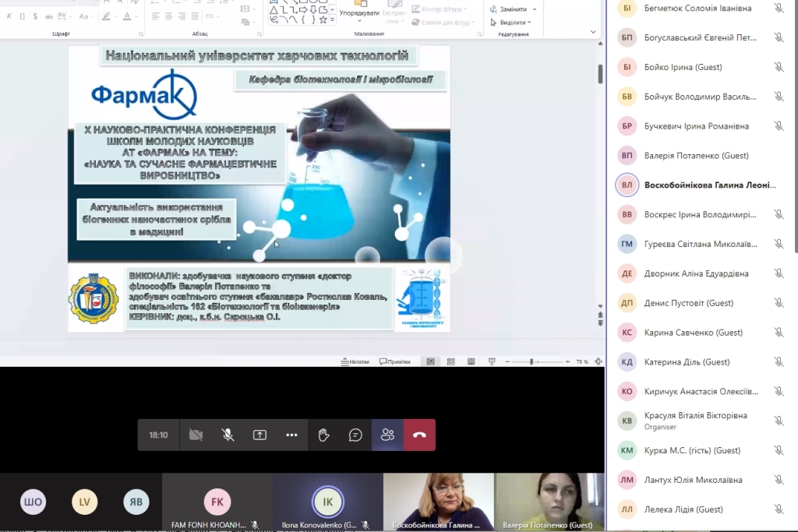Open meeting chat conversation

click(x=355, y=435)
